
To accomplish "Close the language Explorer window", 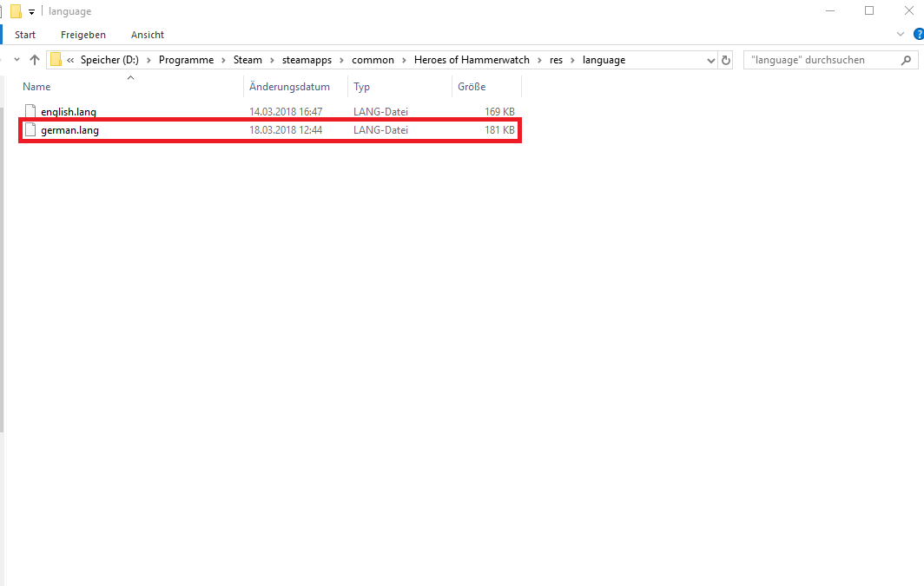I will pos(908,10).
